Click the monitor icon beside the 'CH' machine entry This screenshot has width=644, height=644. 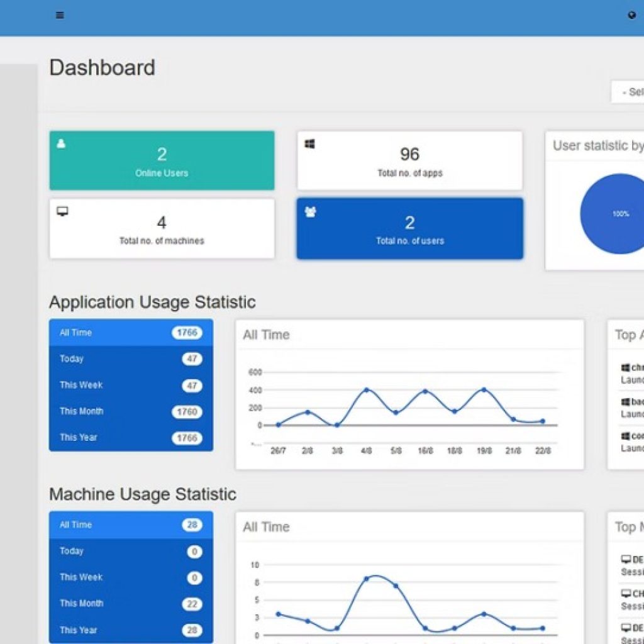point(626,594)
